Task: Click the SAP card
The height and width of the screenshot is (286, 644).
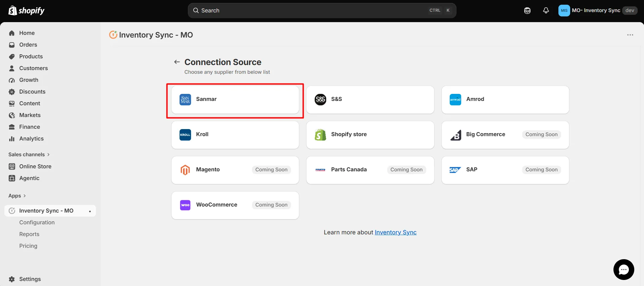Action: point(505,170)
